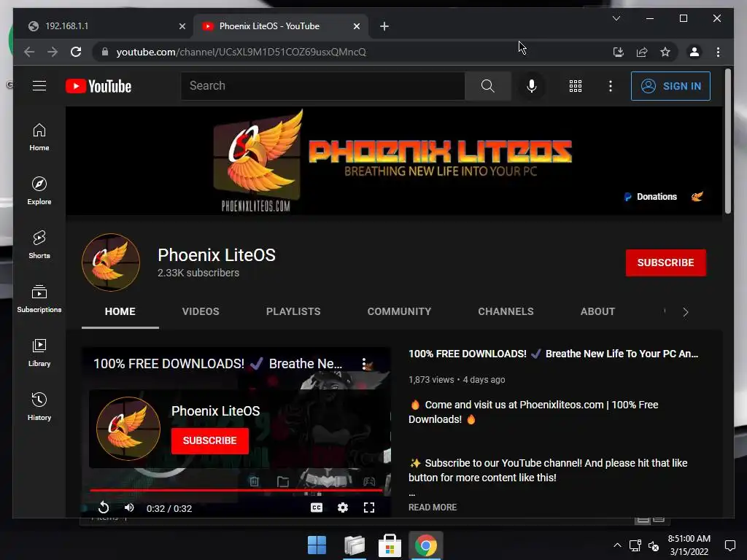Click the phoenix icon link on banner

pos(697,197)
